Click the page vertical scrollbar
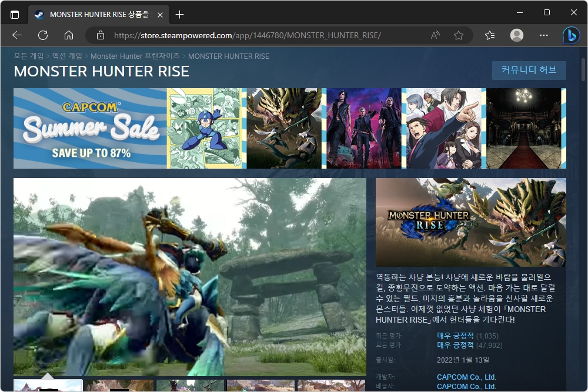 click(583, 69)
